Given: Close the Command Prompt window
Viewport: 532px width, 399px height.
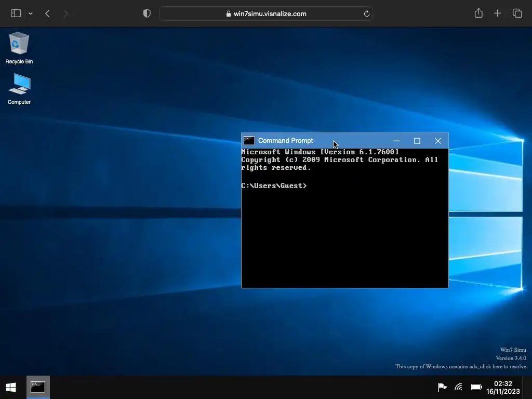Looking at the screenshot, I should (x=437, y=141).
